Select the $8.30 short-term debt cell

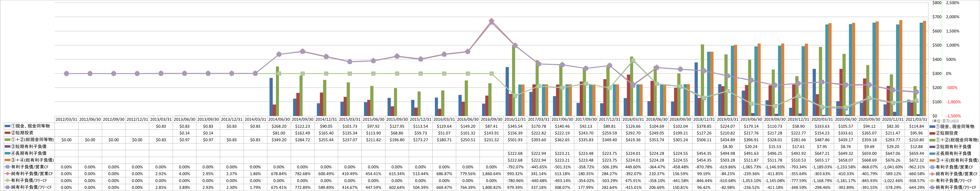(727, 147)
